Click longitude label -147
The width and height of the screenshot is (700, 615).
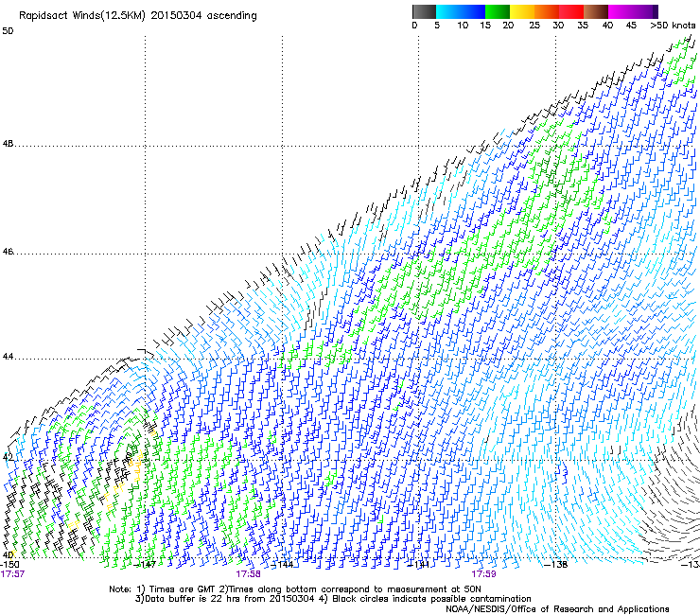tap(146, 564)
